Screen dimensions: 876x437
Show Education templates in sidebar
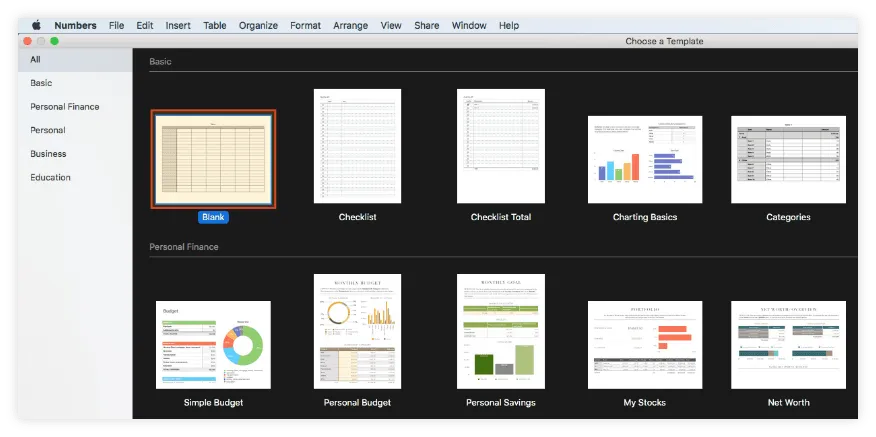[x=50, y=178]
